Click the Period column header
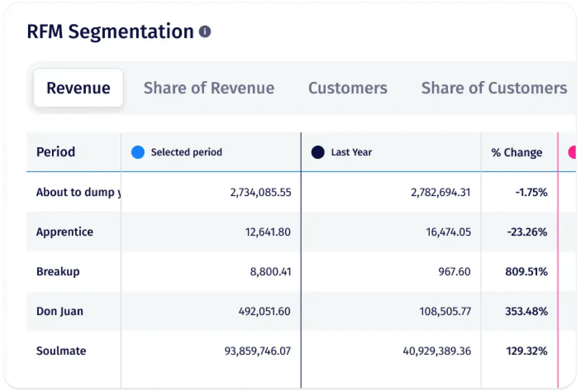579x392 pixels. 56,152
